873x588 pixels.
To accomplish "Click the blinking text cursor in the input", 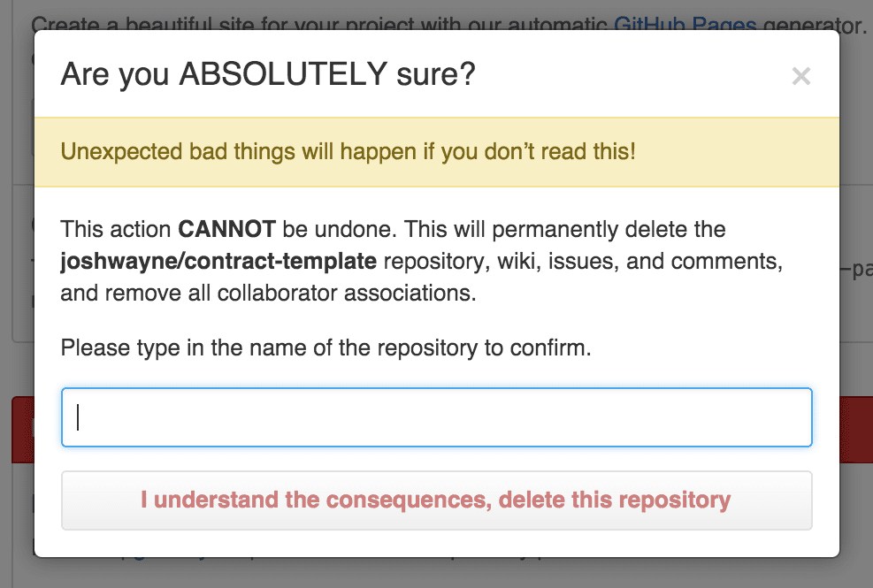I will click(x=78, y=417).
